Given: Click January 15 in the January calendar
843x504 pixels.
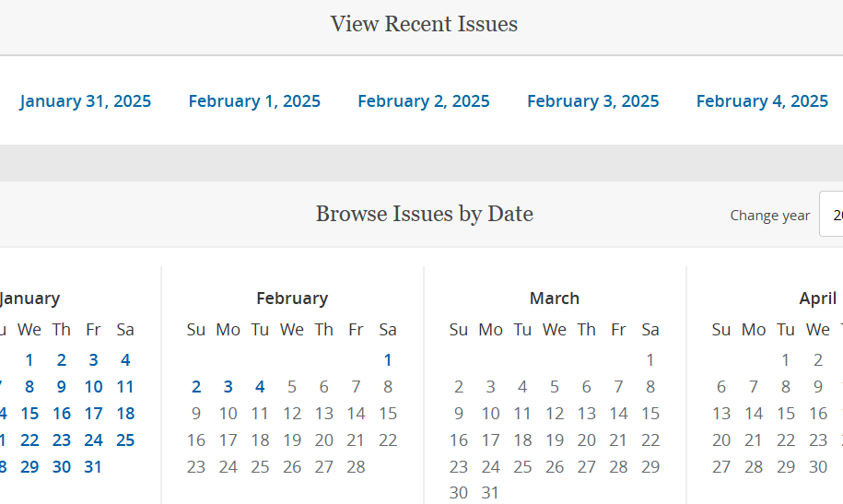Looking at the screenshot, I should point(29,414).
